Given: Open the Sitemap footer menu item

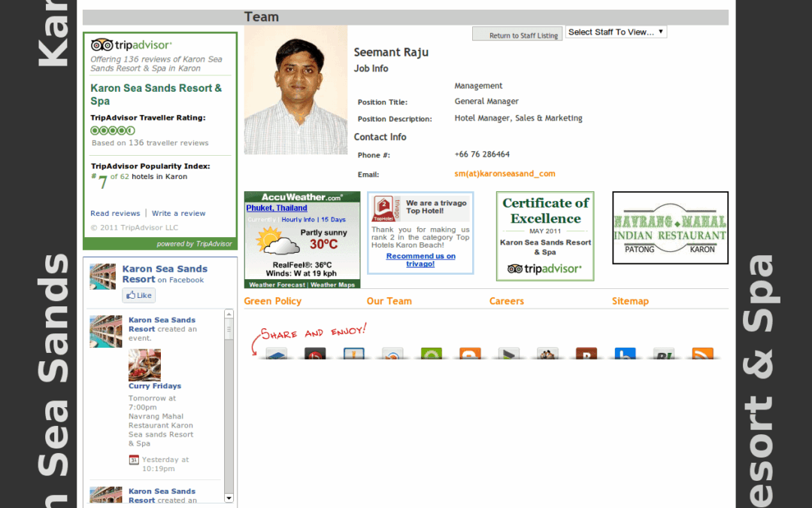Looking at the screenshot, I should [x=630, y=301].
